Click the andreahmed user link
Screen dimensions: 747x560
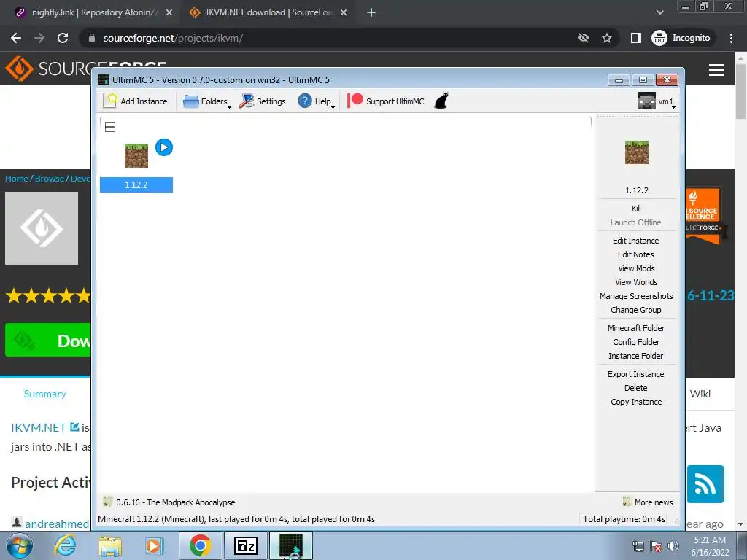click(x=57, y=524)
